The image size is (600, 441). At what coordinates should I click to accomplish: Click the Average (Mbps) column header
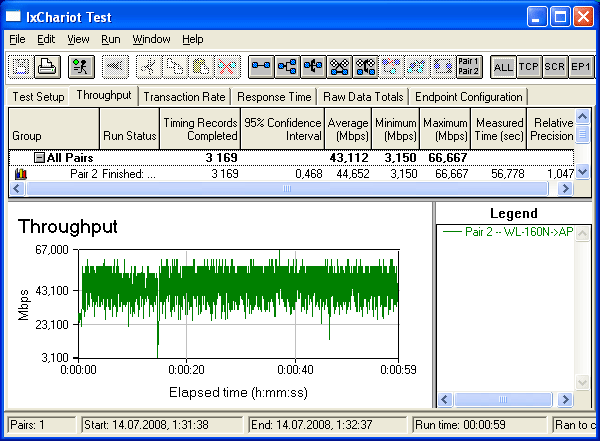[x=348, y=129]
